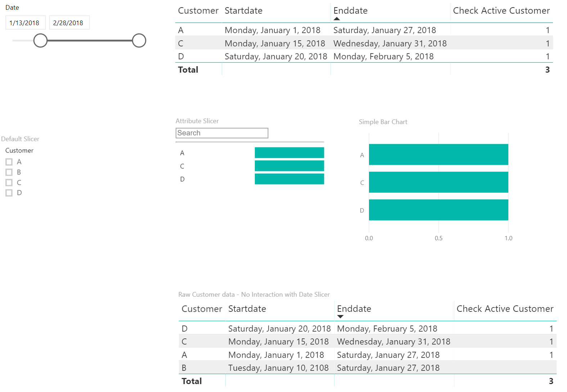The image size is (567, 392).
Task: Click the 'Attribute Slicer' title
Action: pyautogui.click(x=197, y=121)
